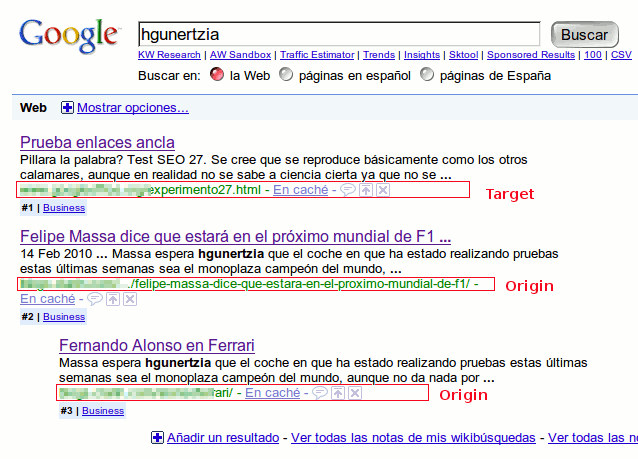Screen dimensions: 638x459
Task: Click the Google logo
Action: [69, 36]
